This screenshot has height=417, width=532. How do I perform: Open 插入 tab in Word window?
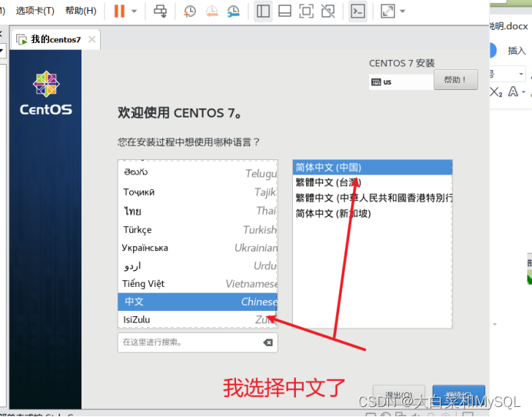pos(517,51)
